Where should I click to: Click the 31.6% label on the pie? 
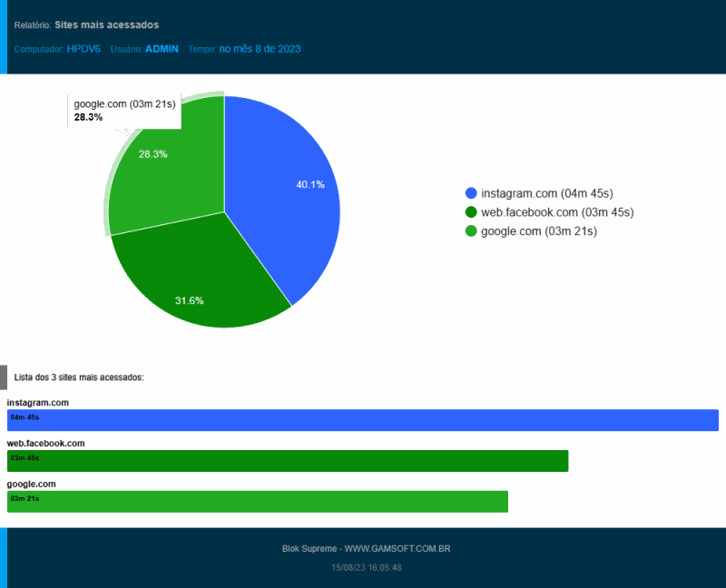click(x=190, y=300)
